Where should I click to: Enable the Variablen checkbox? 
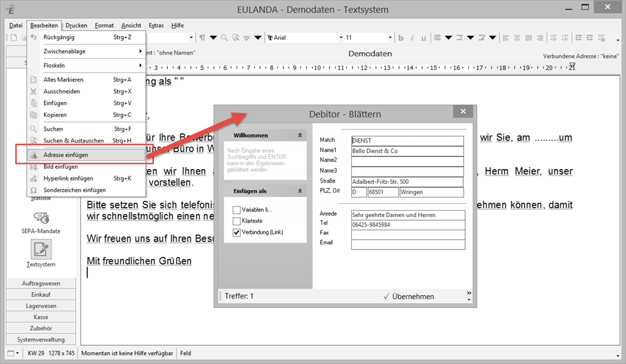[x=237, y=210]
